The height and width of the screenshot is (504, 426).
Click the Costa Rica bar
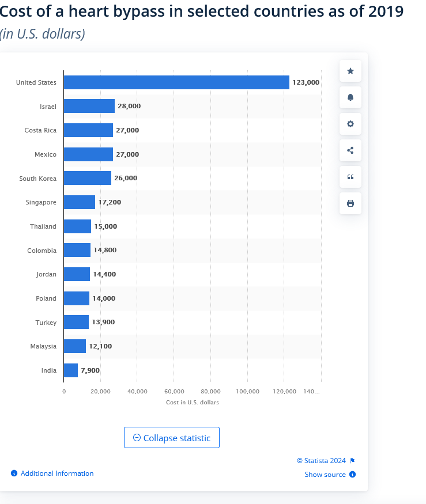[88, 130]
